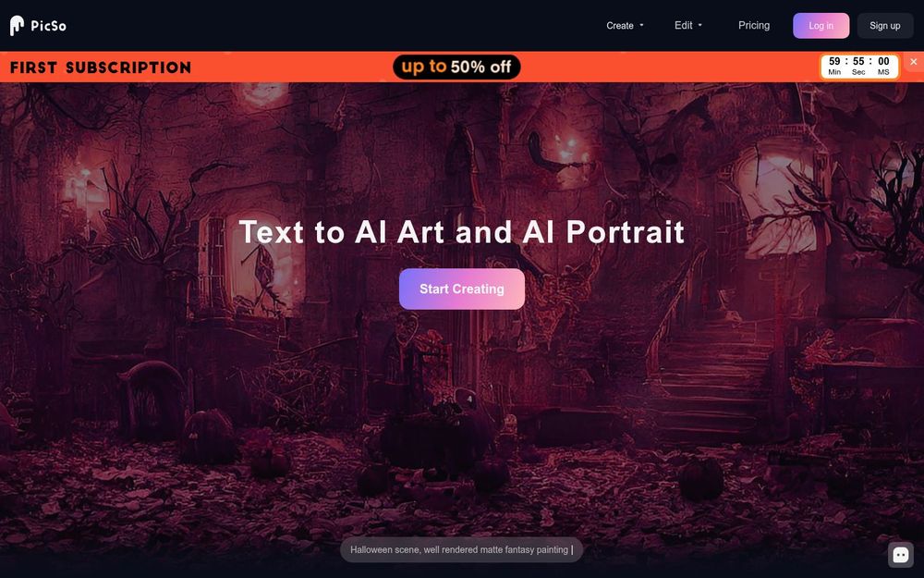
Task: Focus the Halloween scene prompt field
Action: (x=461, y=549)
